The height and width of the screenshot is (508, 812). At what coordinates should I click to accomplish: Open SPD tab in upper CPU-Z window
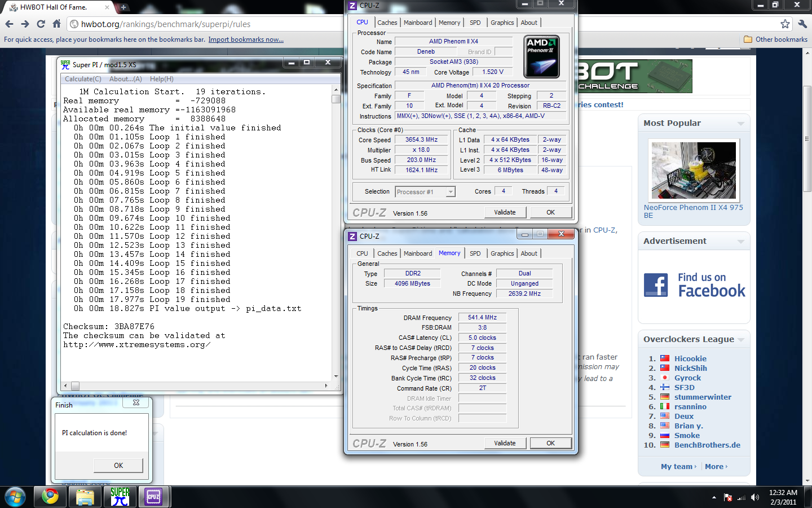click(475, 23)
